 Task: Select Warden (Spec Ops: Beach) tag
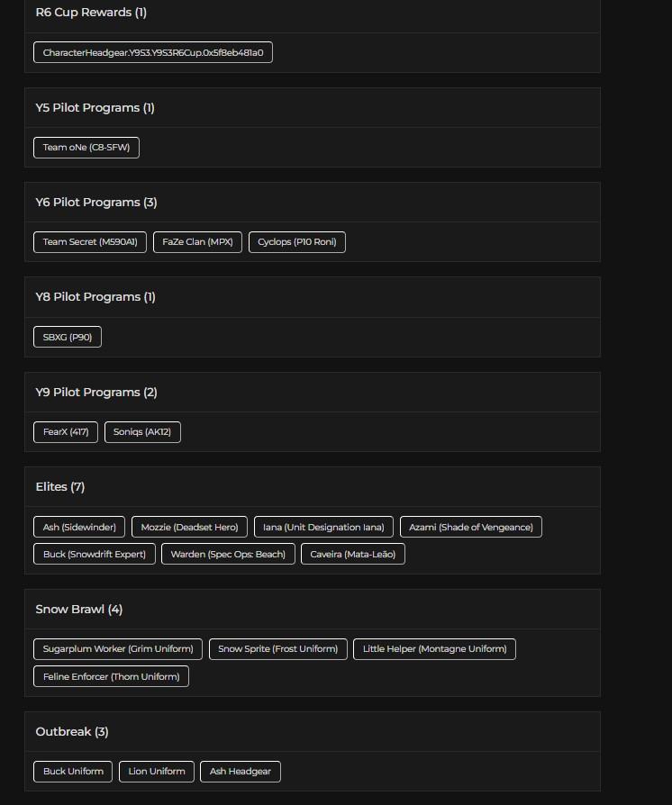click(x=228, y=554)
